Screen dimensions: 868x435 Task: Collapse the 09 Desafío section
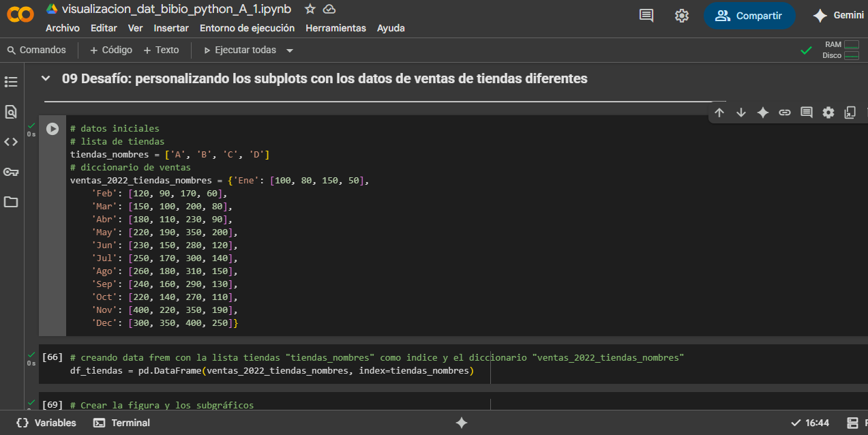[46, 78]
